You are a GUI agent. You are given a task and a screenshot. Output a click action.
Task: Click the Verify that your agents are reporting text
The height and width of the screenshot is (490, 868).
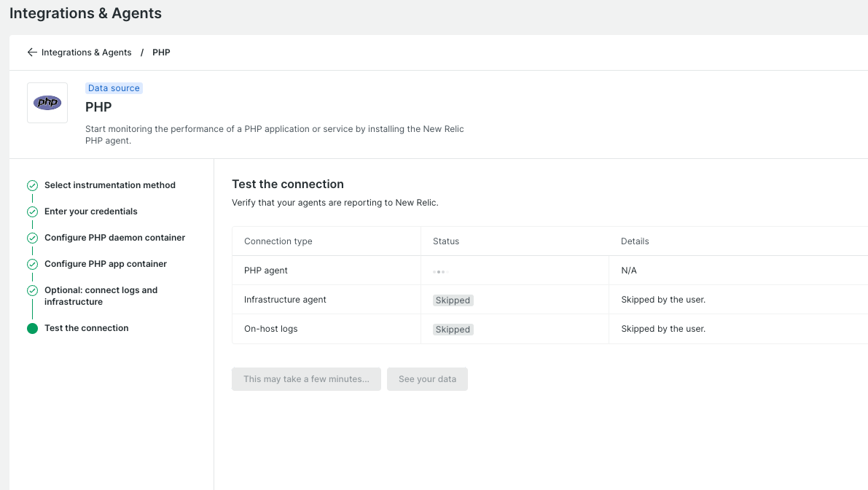tap(335, 203)
